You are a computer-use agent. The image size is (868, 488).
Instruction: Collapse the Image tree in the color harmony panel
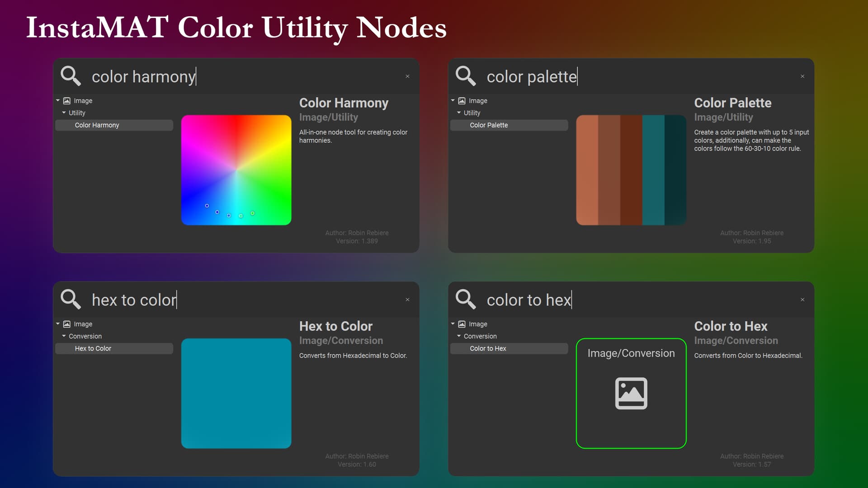click(58, 100)
